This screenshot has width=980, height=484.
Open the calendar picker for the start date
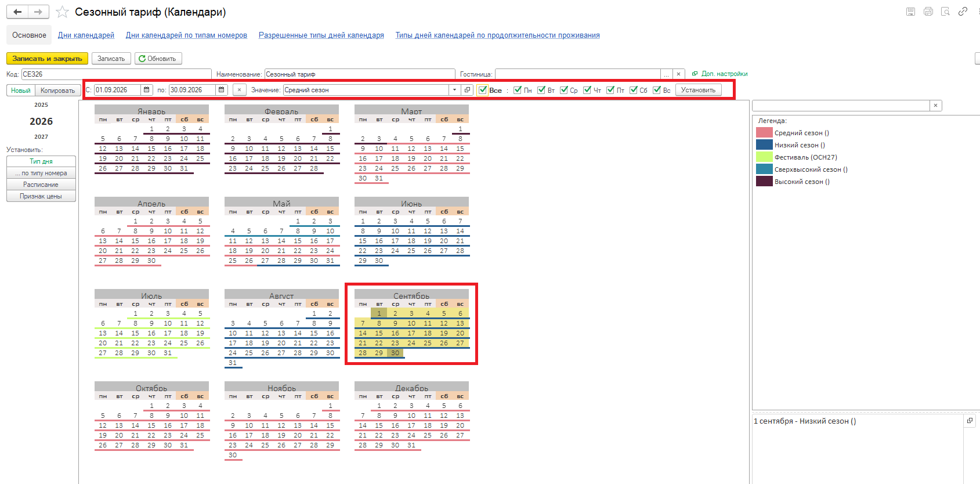point(147,90)
